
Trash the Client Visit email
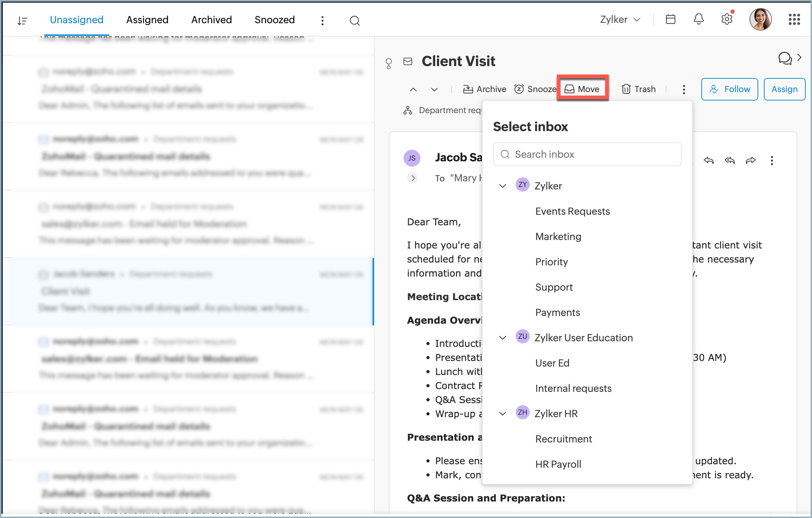tap(638, 89)
